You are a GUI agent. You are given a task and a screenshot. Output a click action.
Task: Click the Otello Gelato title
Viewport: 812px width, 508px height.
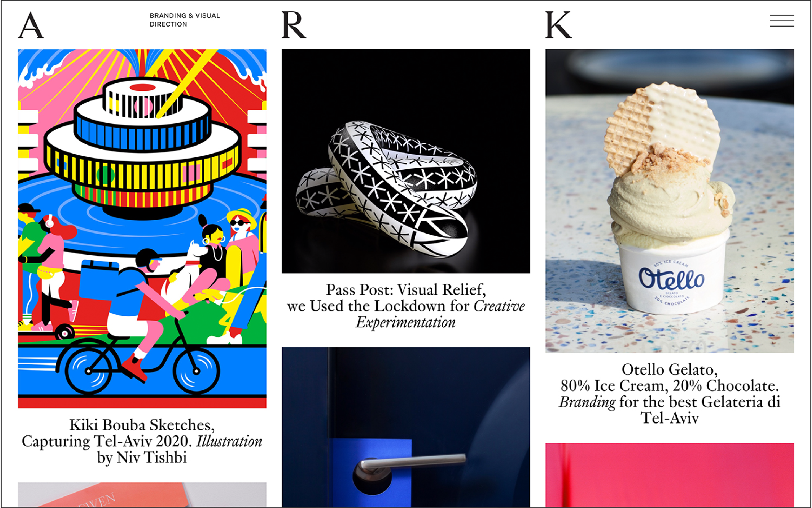click(x=670, y=394)
